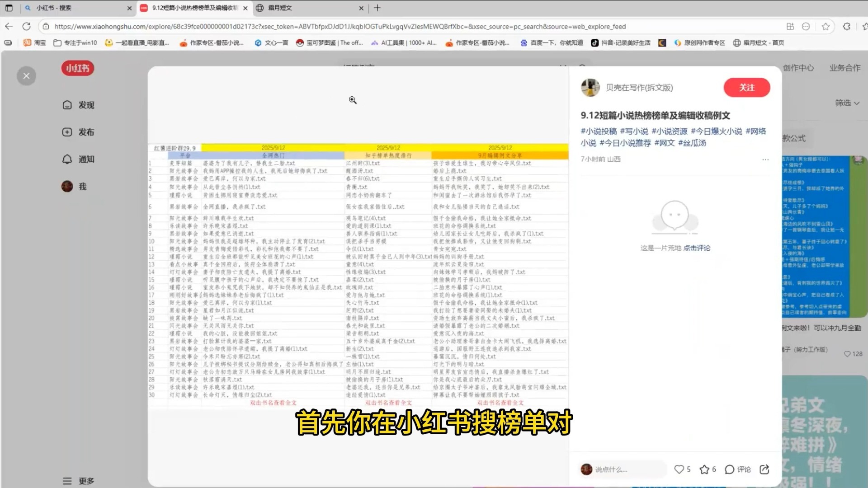868x488 pixels.
Task: Open the 更多 menu in sidebar
Action: [78, 481]
